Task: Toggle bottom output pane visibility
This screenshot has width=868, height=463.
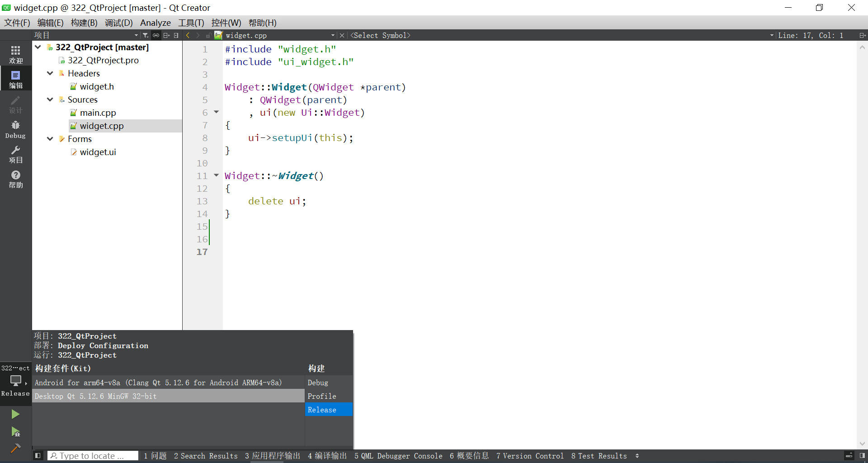Action: click(x=849, y=456)
